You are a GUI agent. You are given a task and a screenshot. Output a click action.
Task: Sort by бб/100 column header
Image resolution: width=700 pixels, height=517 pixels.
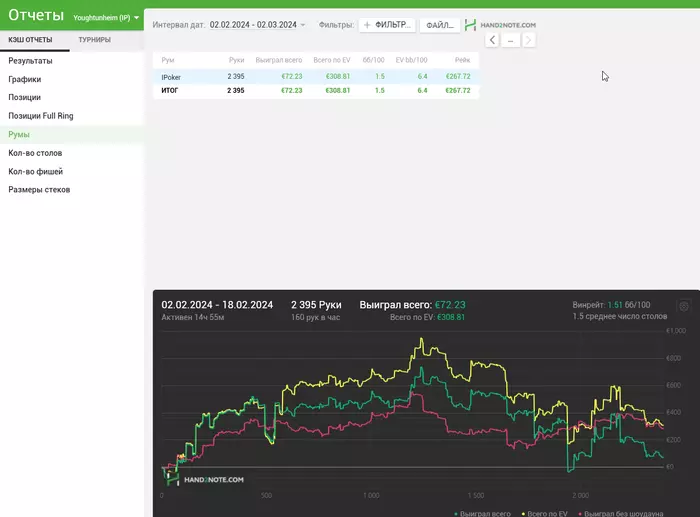(x=373, y=60)
